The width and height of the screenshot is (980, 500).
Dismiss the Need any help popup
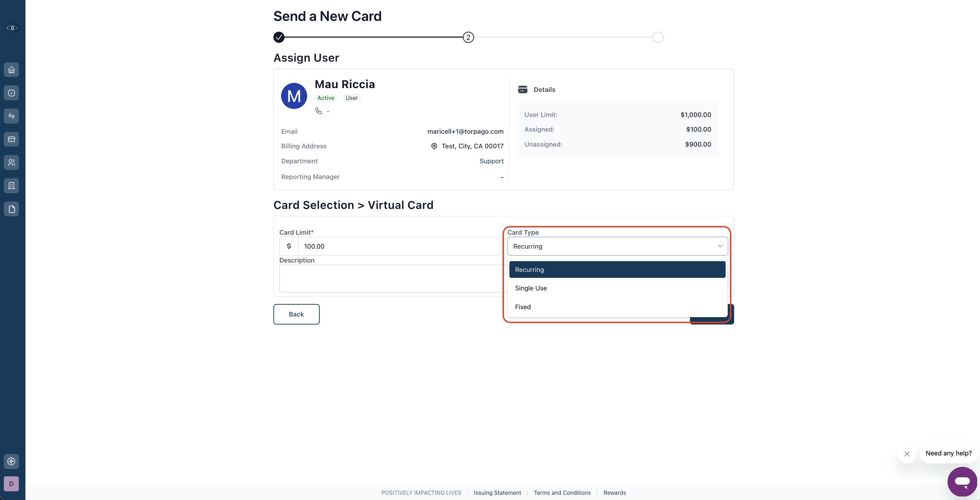(907, 454)
